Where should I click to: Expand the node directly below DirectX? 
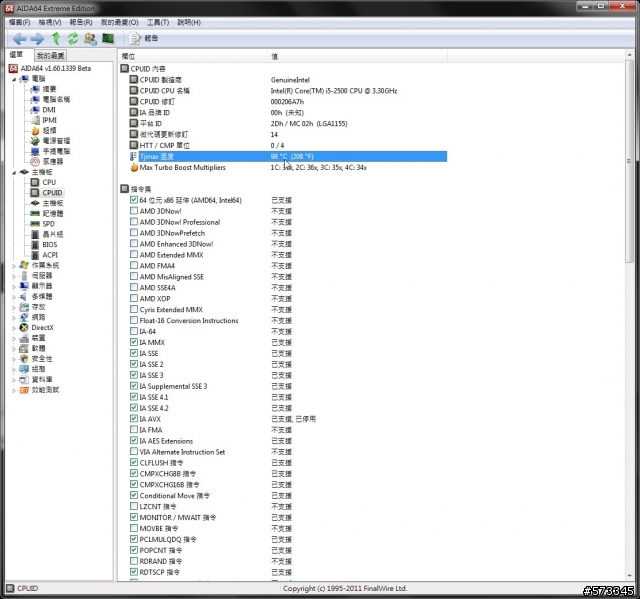tap(14, 338)
